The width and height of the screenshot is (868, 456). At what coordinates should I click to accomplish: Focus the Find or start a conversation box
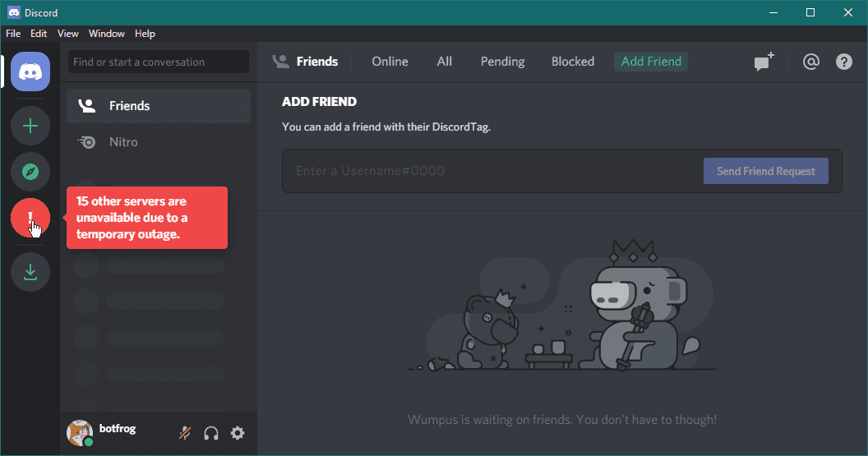point(159,62)
